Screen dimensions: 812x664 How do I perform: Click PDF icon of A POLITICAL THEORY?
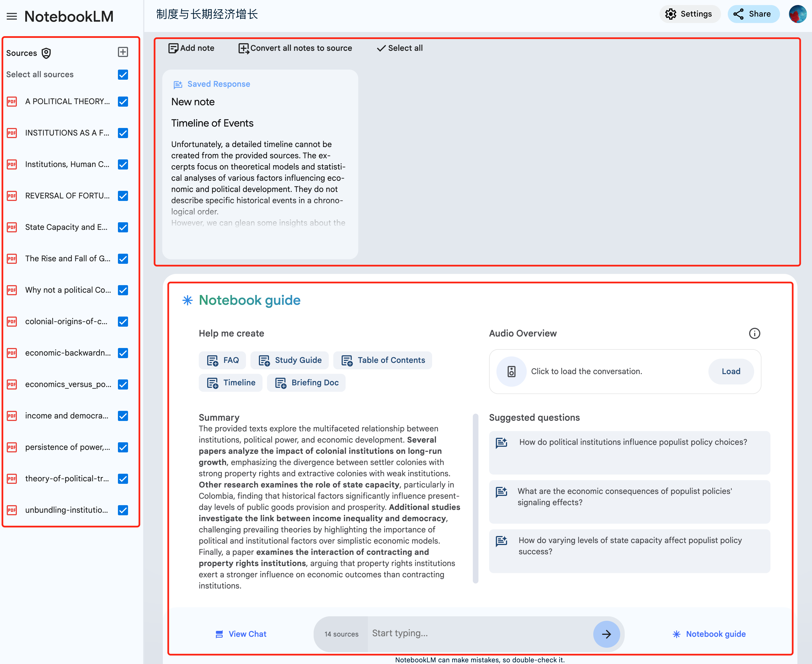click(x=12, y=101)
